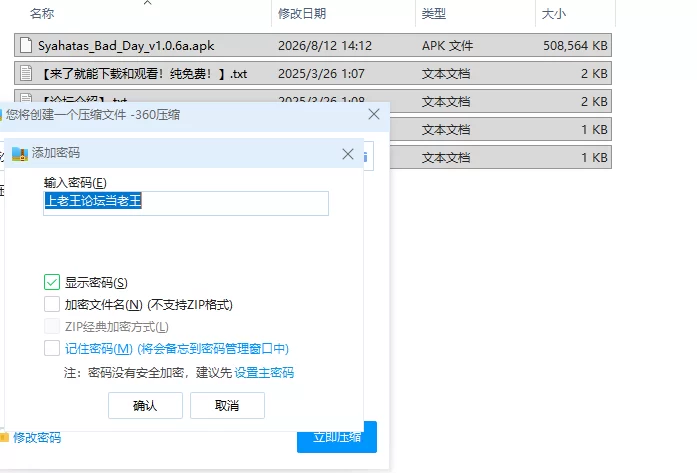Select file Syahatas_Bad_Day_v1.0.6a.apk
The height and width of the screenshot is (473, 697).
coord(312,45)
